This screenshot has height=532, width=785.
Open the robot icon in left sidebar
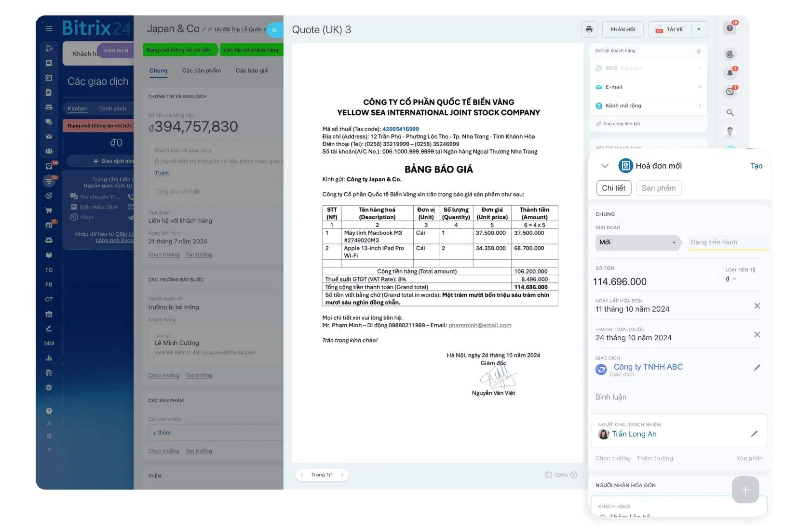[x=49, y=239]
